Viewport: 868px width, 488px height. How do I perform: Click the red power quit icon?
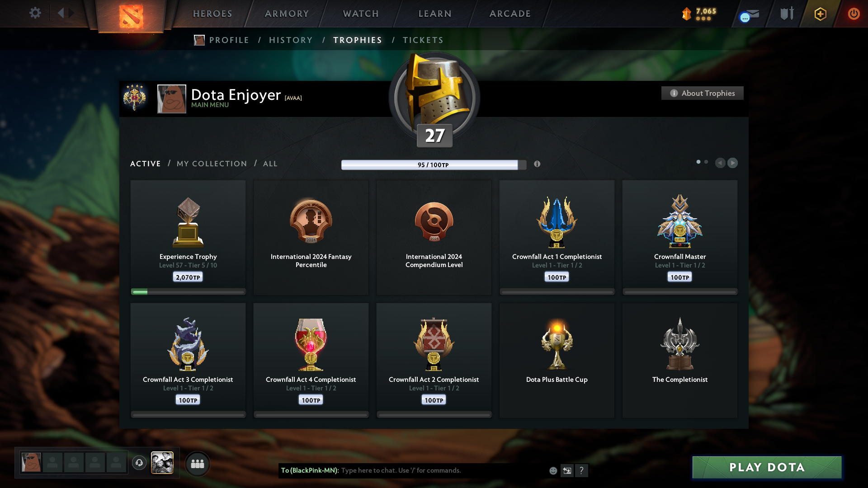pyautogui.click(x=854, y=14)
